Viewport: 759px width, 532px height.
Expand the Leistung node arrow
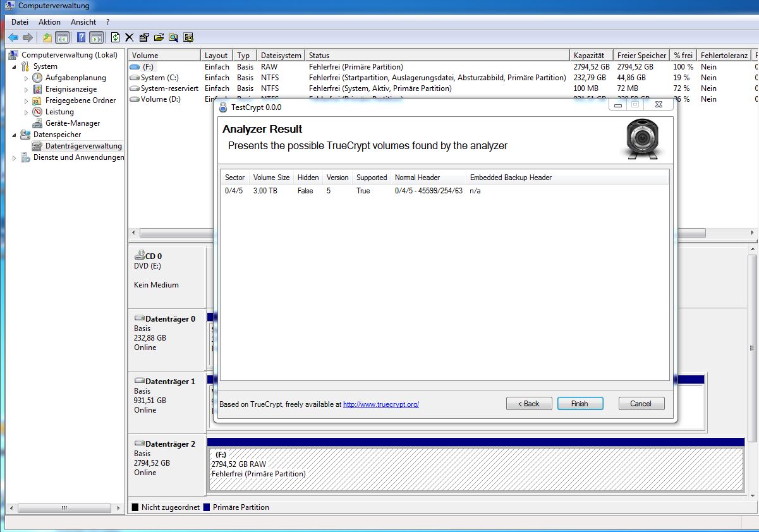[x=27, y=112]
